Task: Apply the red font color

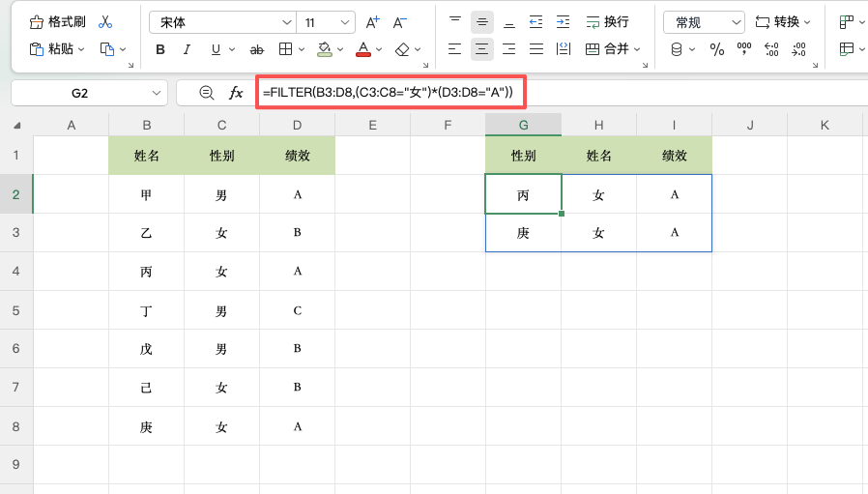Action: tap(363, 49)
